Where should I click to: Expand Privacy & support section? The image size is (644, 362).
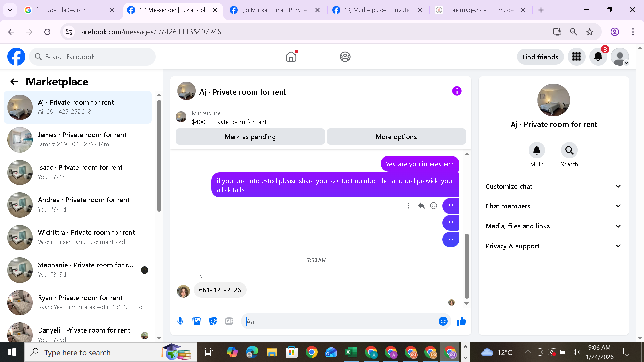tap(553, 246)
